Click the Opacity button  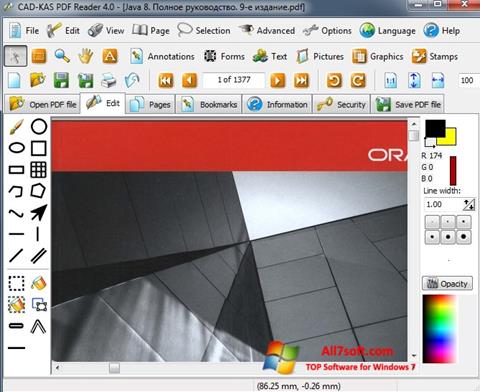[447, 283]
